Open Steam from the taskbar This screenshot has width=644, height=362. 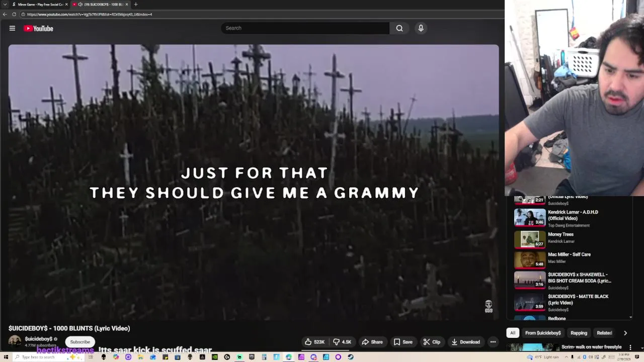pos(351,357)
